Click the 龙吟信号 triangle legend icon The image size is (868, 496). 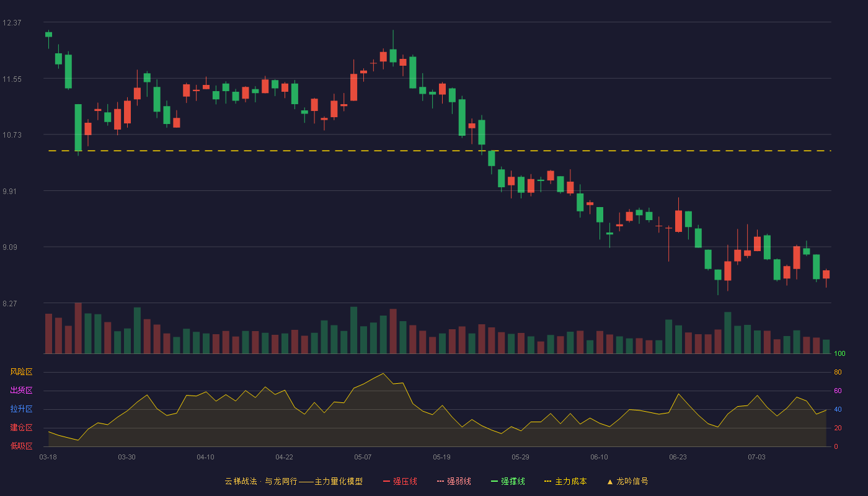point(609,481)
